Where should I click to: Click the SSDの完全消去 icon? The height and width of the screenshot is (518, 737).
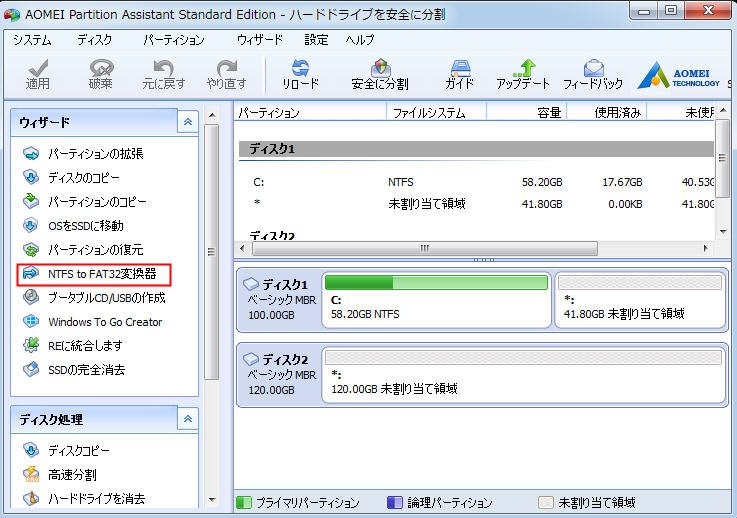pyautogui.click(x=31, y=369)
